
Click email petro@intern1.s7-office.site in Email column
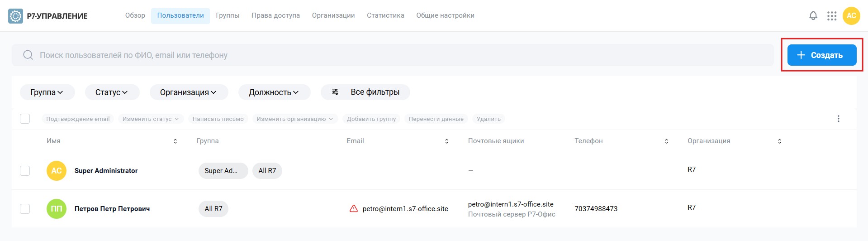coord(405,209)
